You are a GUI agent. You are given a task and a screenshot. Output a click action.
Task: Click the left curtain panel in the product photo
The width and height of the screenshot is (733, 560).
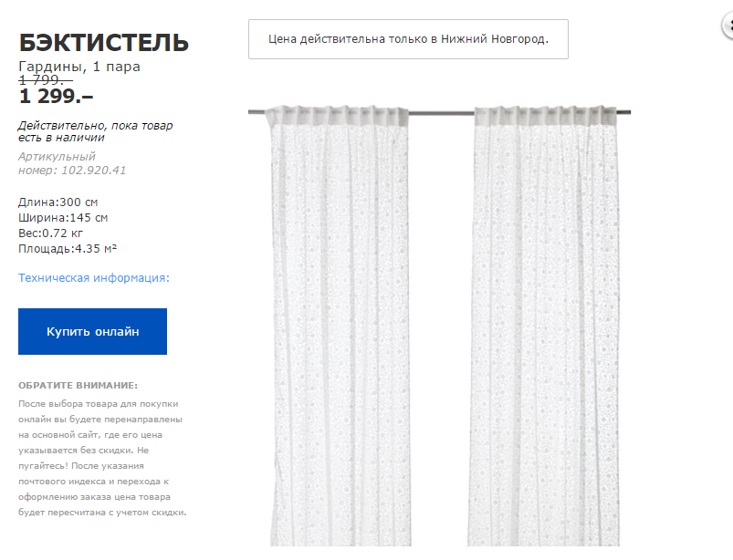click(x=339, y=326)
